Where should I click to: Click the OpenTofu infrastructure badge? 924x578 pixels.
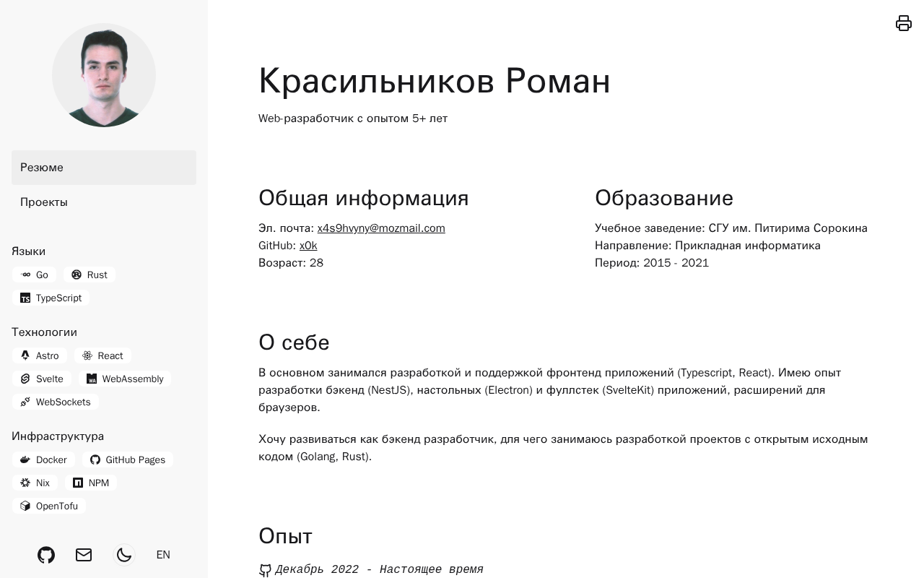(x=49, y=506)
